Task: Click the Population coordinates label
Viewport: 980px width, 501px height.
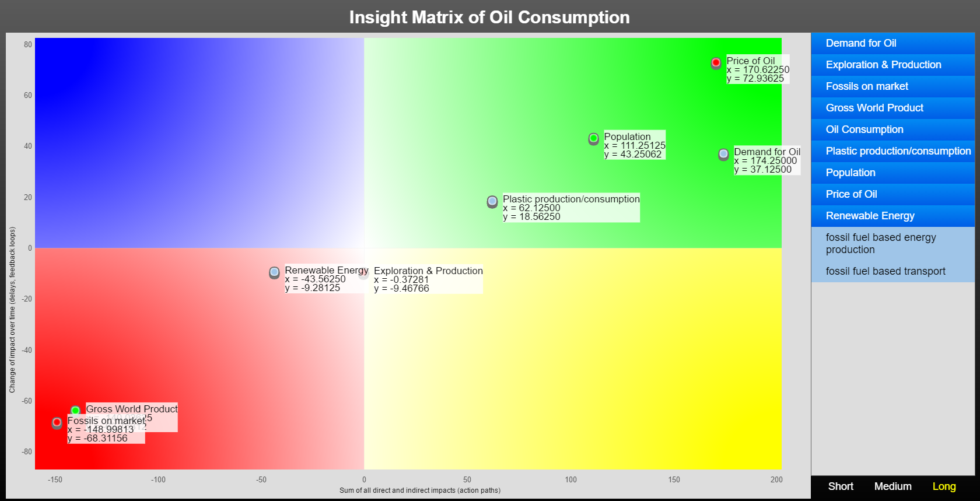Action: (x=635, y=145)
